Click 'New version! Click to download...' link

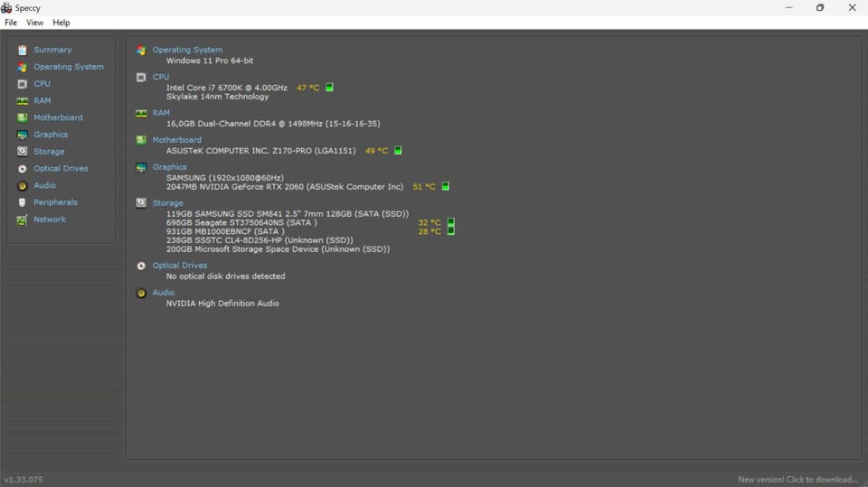797,479
